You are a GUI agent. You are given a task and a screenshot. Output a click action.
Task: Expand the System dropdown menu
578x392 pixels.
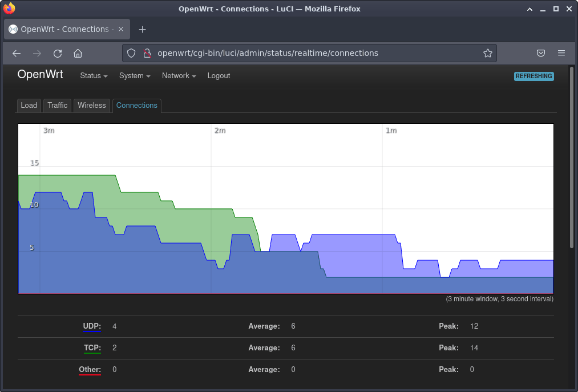(135, 76)
